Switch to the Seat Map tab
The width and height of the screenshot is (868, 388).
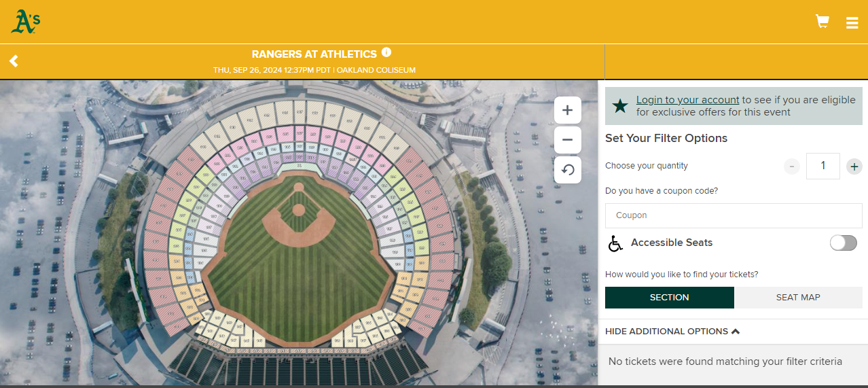(798, 298)
